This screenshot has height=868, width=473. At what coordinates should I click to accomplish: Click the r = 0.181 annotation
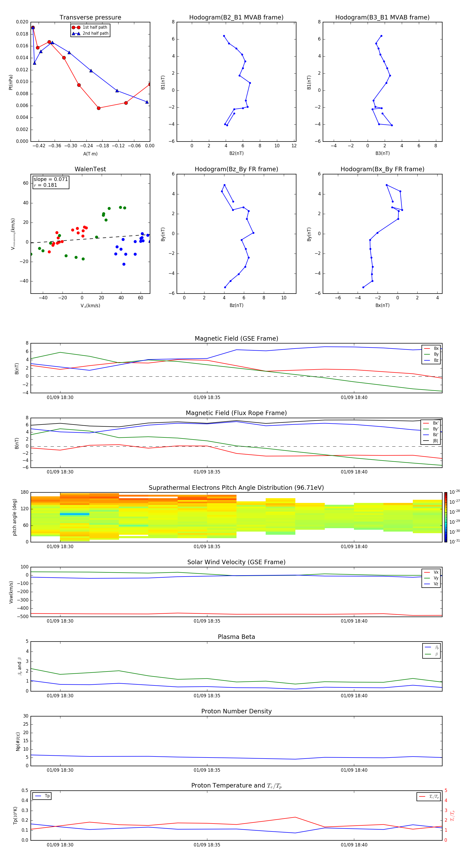click(45, 185)
